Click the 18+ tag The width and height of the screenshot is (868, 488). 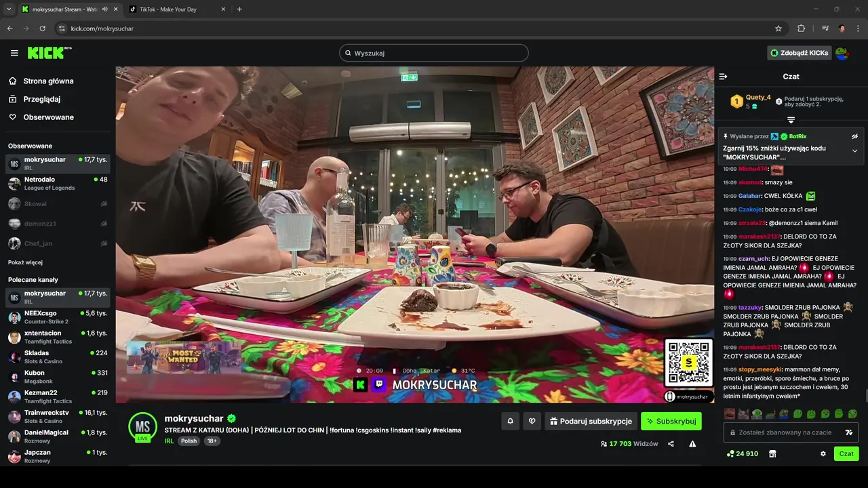[x=212, y=441]
